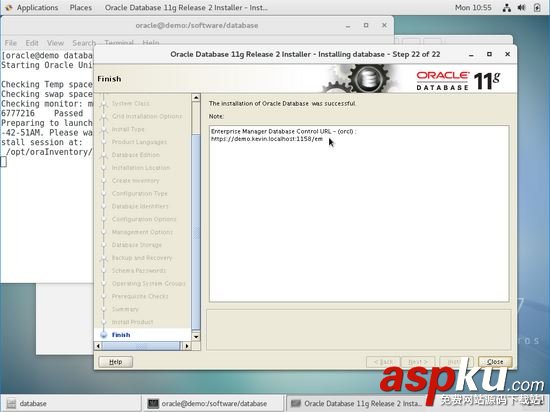Click the Enterprise Manager URL text
The height and width of the screenshot is (412, 550).
tap(267, 139)
